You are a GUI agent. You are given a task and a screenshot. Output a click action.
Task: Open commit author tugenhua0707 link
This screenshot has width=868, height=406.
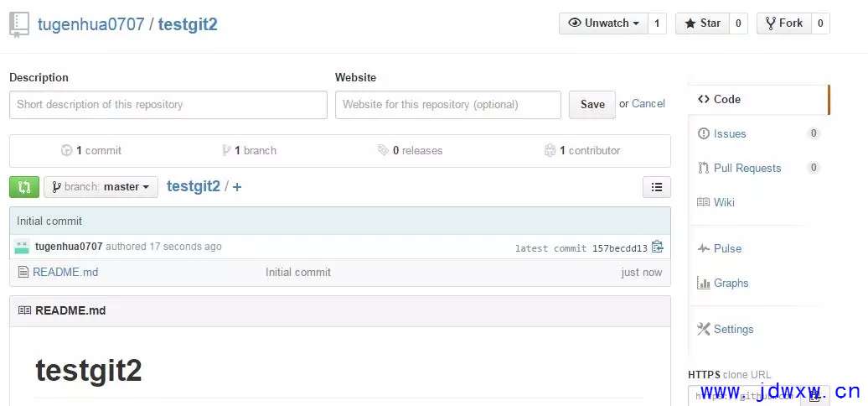(69, 247)
